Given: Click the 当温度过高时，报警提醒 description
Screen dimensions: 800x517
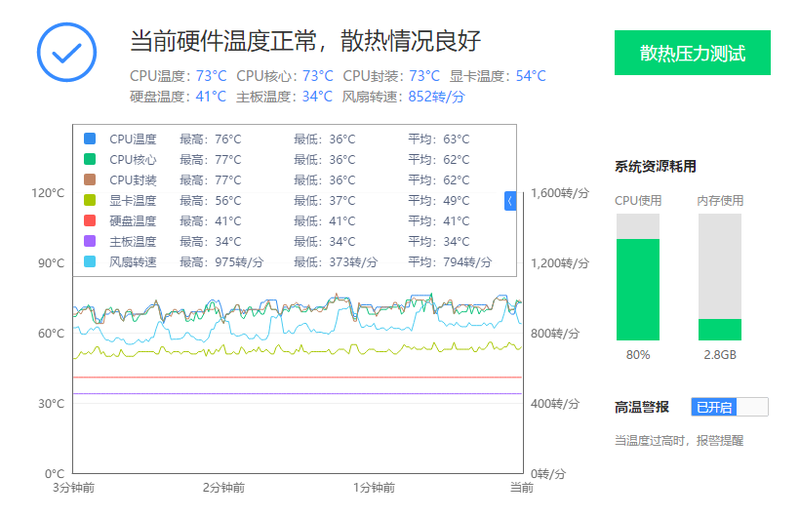Looking at the screenshot, I should point(679,440).
